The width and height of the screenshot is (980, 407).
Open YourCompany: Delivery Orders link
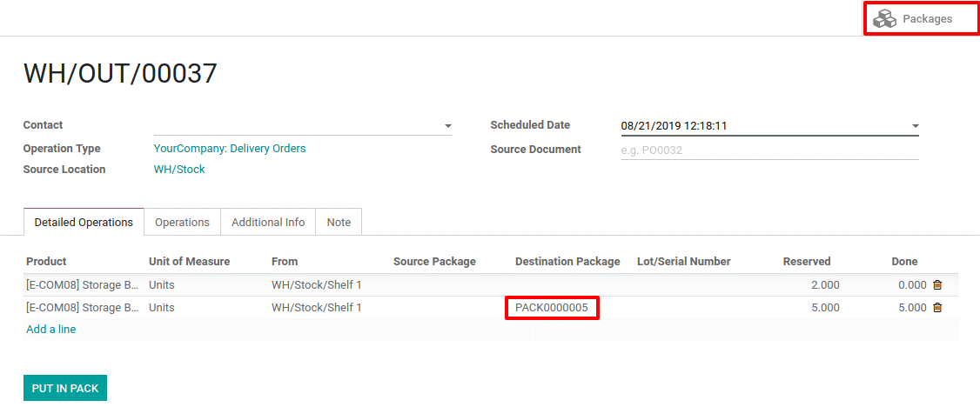tap(230, 149)
